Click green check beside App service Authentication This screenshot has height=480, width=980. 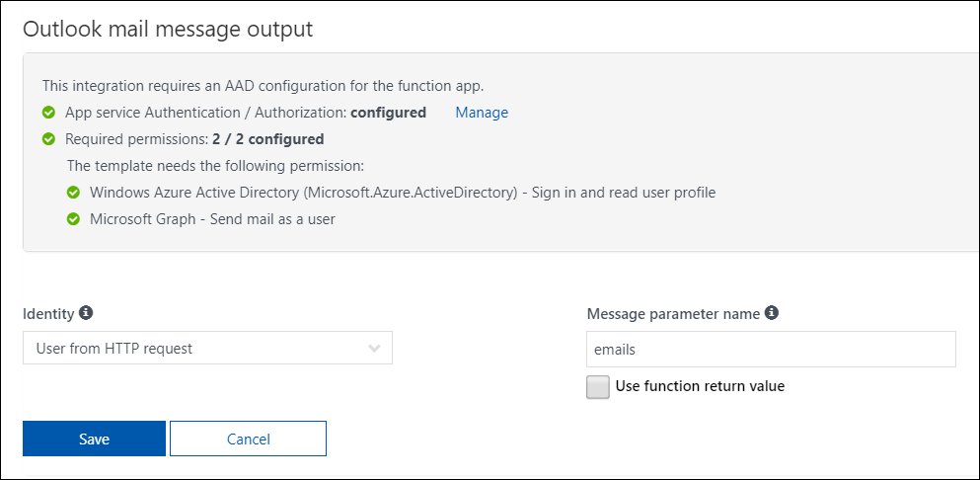click(49, 113)
